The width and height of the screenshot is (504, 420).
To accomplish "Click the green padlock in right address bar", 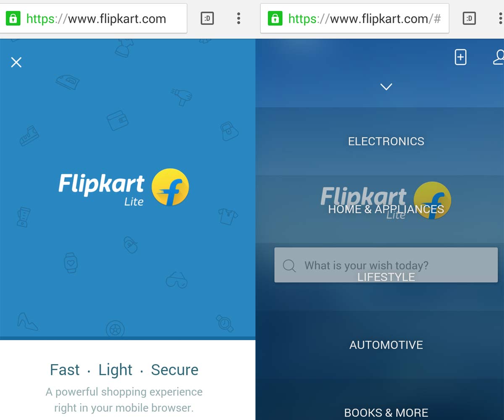I will (x=275, y=18).
